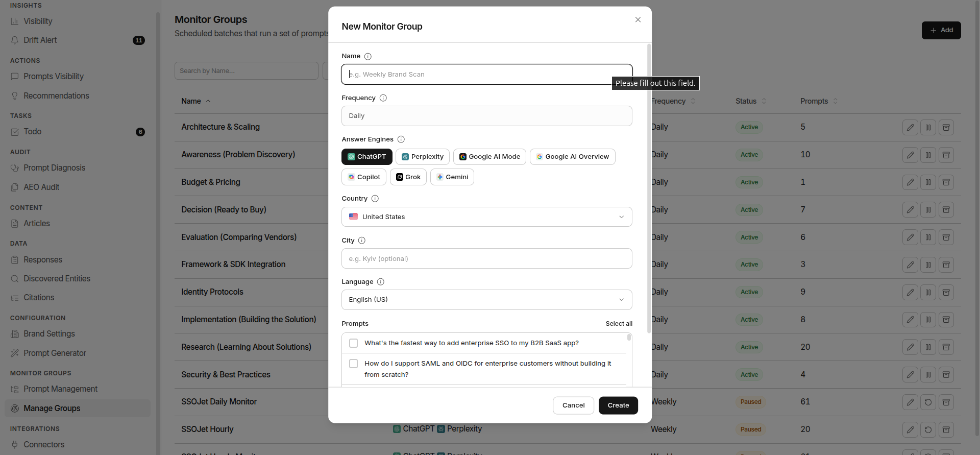Check the enterprise SSO prompt checkbox
Viewport: 980px width, 455px height.
click(353, 343)
